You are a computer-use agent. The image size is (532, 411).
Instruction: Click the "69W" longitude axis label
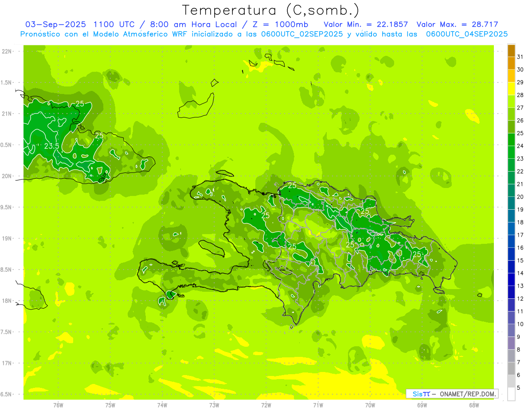pos(422,405)
